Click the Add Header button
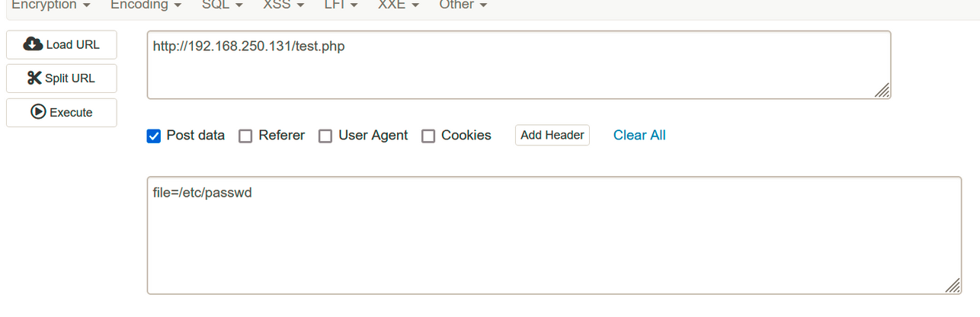Screen dimensions: 980x317 [552, 135]
